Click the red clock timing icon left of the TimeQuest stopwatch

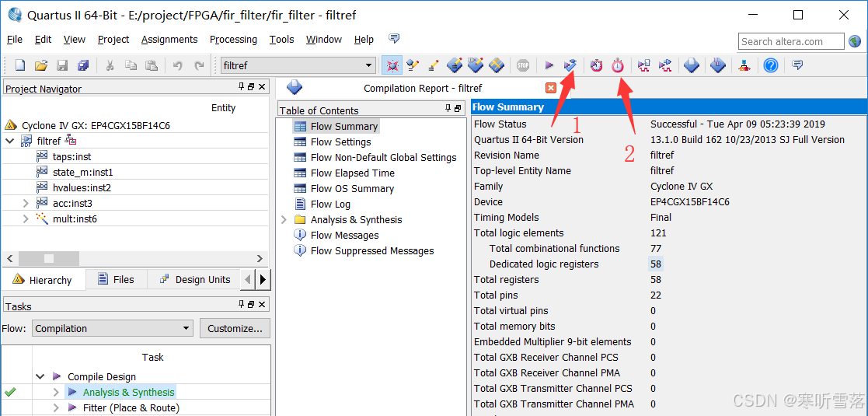pyautogui.click(x=596, y=65)
